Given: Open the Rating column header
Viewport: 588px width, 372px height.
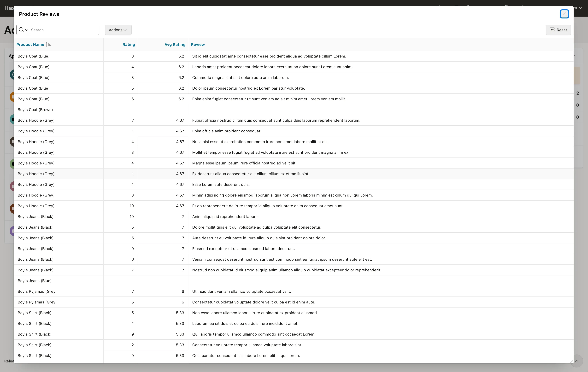Looking at the screenshot, I should pos(129,44).
